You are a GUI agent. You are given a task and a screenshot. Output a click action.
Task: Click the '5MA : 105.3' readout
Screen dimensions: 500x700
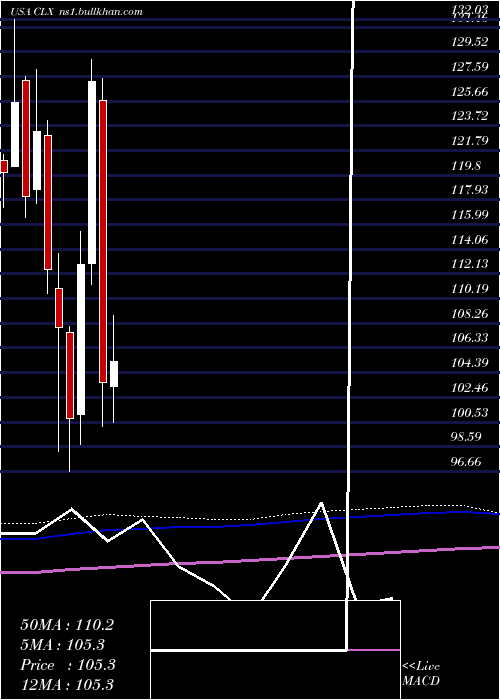[x=62, y=645]
